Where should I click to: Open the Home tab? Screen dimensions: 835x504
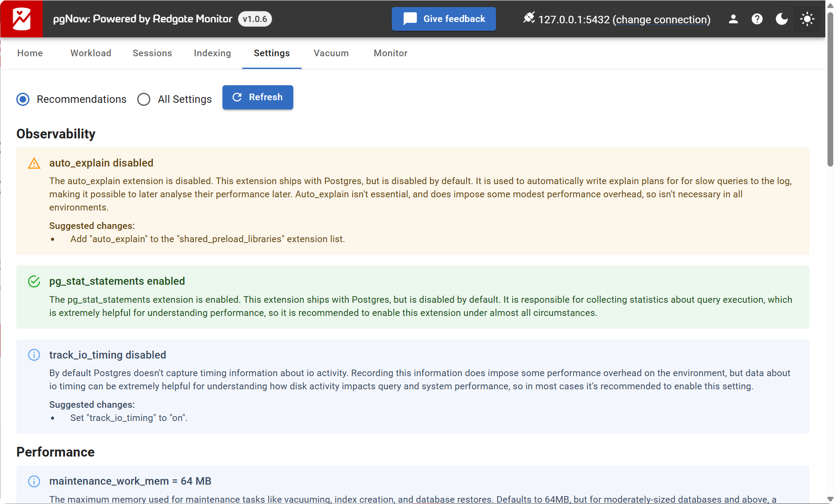[x=30, y=53]
